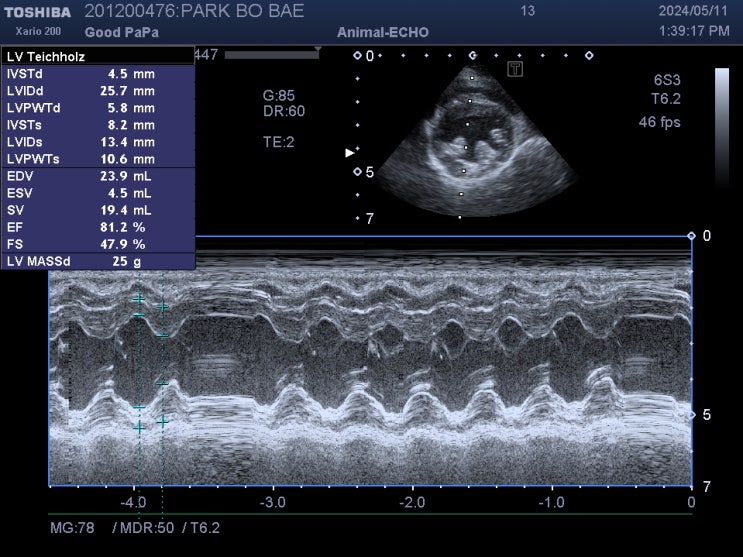Select the ESV 4.5 mL row
This screenshot has height=557, width=743.
coord(98,193)
